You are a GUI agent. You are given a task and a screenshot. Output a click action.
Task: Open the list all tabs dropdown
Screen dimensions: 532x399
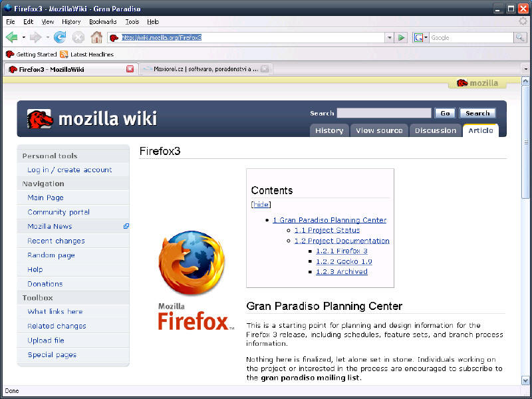(x=525, y=69)
